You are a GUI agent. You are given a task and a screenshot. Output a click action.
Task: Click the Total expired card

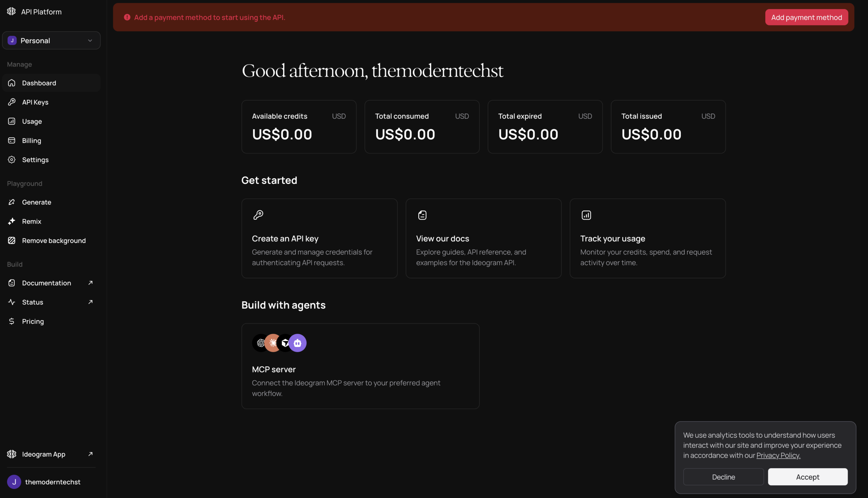[545, 127]
